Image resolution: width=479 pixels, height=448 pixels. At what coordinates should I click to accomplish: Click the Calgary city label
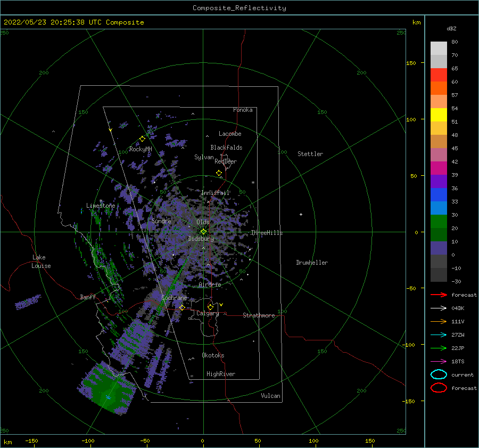coord(208,313)
